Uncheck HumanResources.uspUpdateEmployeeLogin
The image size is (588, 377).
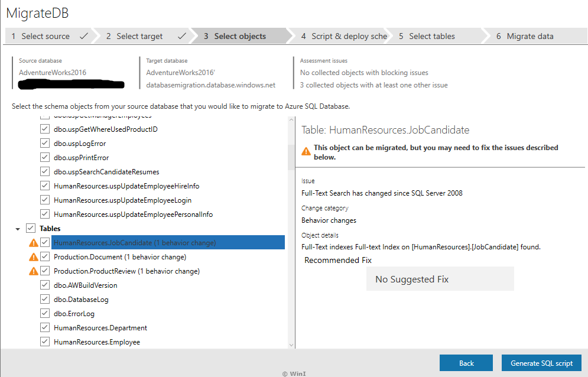click(x=44, y=200)
